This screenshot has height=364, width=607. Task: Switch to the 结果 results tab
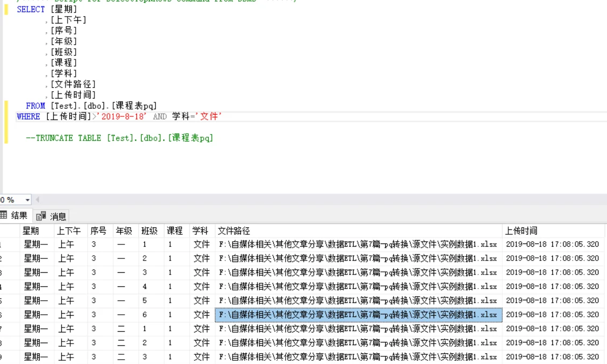pos(14,216)
